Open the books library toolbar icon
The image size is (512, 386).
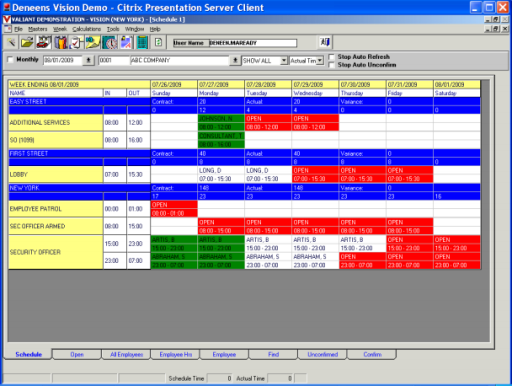click(x=61, y=43)
